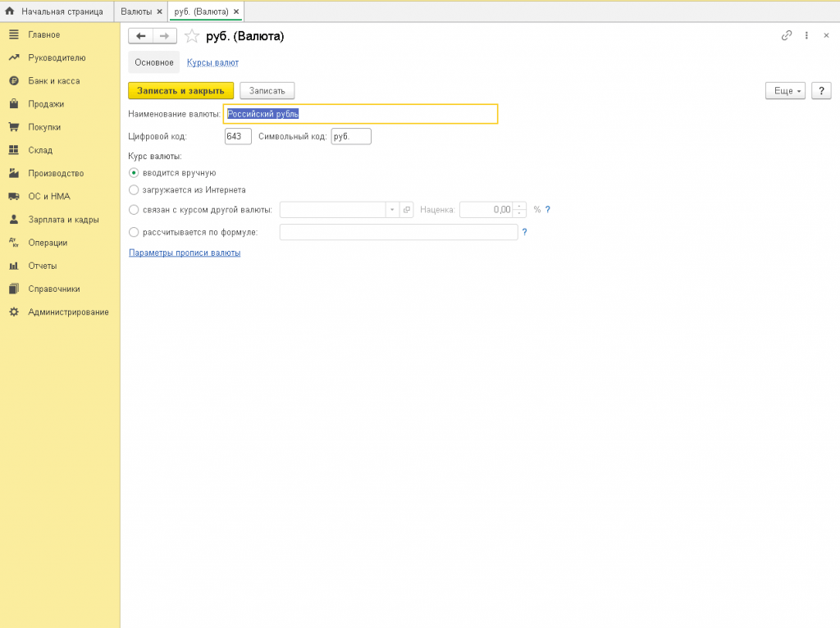Click the Наценка spinner arrows
Image resolution: width=840 pixels, height=628 pixels.
click(x=519, y=210)
